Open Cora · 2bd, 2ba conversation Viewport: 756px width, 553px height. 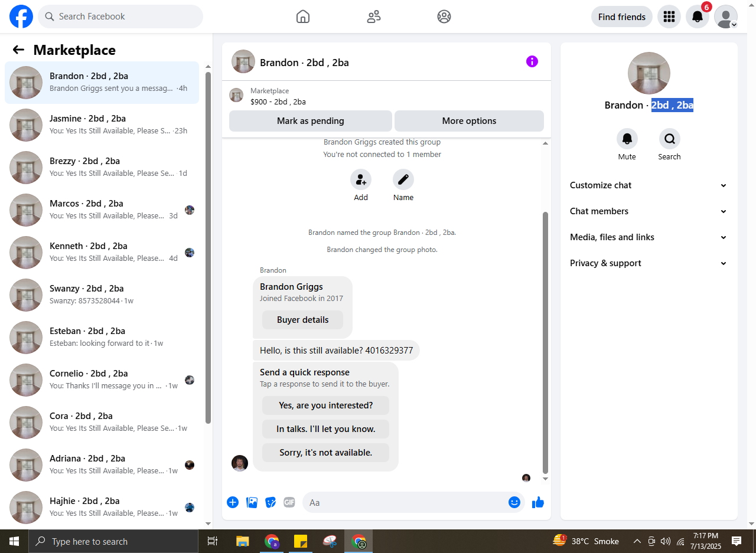click(x=102, y=423)
